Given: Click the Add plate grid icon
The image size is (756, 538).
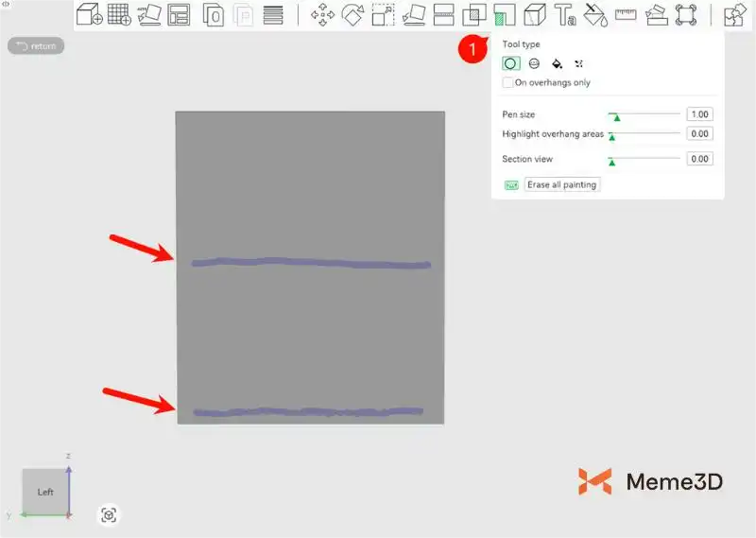Looking at the screenshot, I should click(x=119, y=15).
